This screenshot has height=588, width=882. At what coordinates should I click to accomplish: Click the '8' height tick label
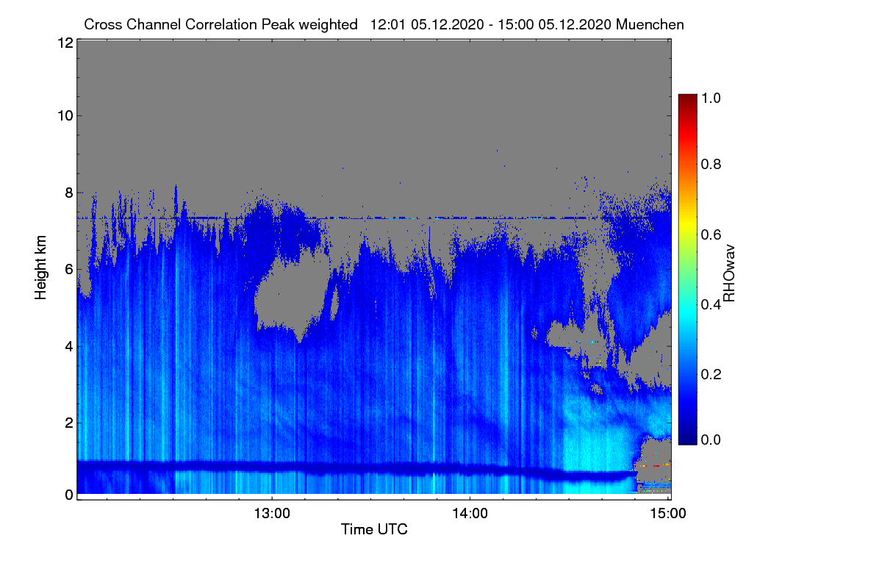[68, 193]
